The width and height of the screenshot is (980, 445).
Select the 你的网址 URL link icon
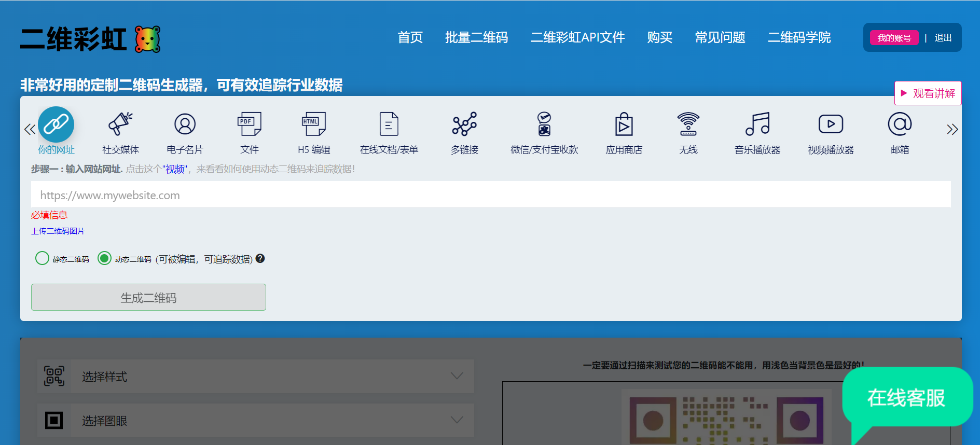(x=56, y=124)
